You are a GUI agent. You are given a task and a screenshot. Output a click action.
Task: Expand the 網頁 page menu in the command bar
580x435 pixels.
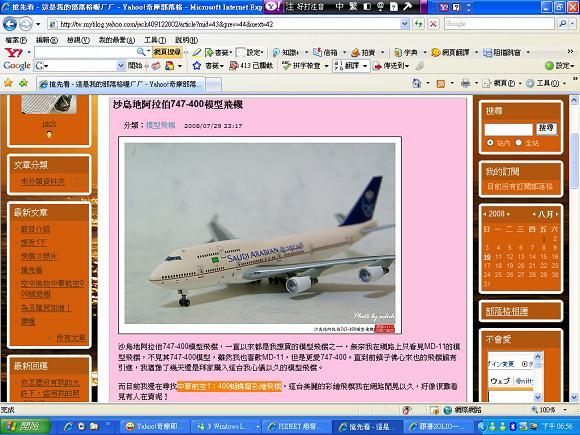[x=520, y=84]
